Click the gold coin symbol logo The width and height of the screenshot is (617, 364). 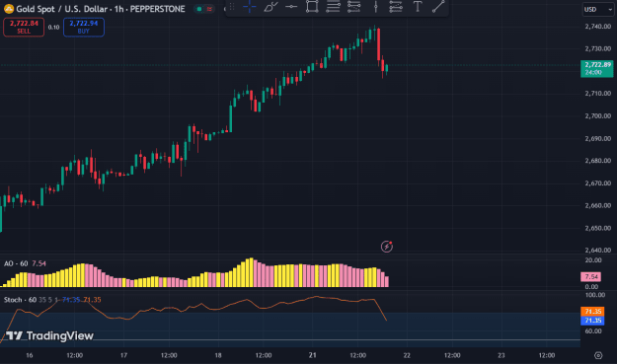tap(8, 8)
